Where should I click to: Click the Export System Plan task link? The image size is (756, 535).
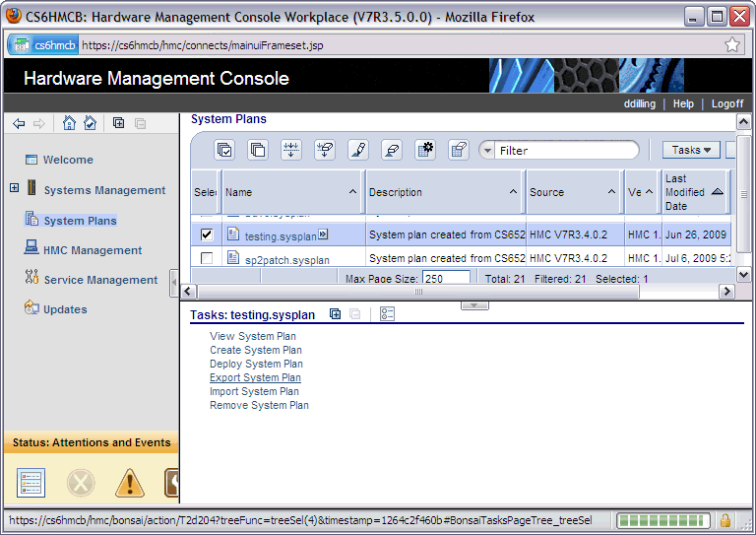(x=255, y=377)
